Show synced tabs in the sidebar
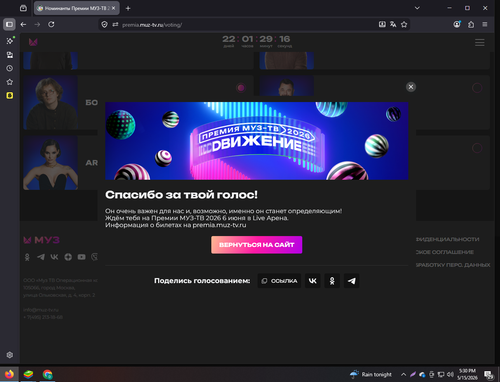 (x=10, y=55)
